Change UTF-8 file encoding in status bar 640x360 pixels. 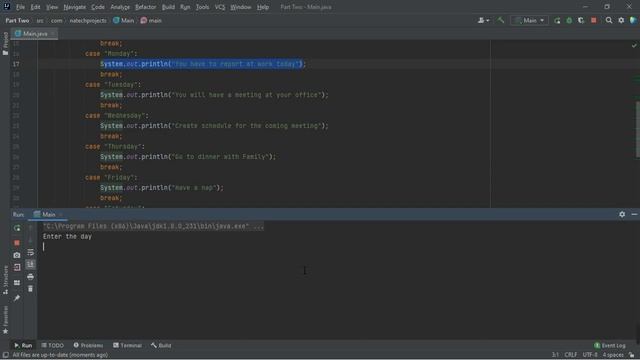(590, 355)
